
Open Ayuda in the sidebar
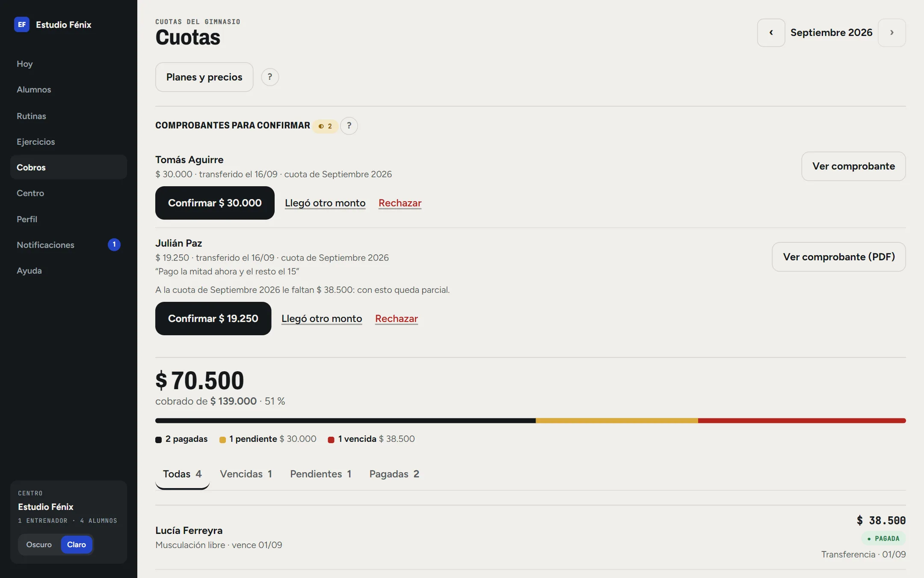68,271
